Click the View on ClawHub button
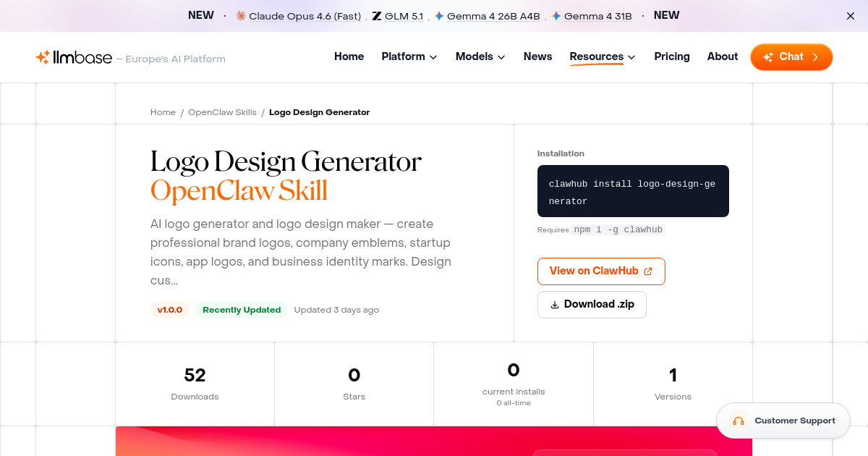 601,271
